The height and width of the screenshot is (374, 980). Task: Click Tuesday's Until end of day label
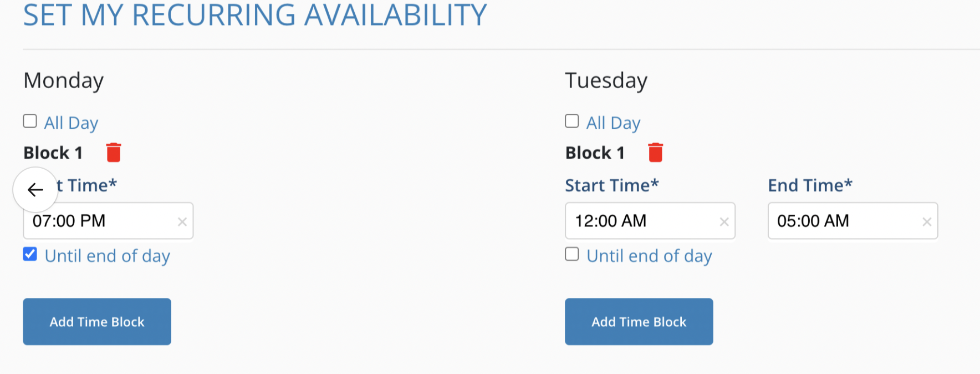click(650, 256)
